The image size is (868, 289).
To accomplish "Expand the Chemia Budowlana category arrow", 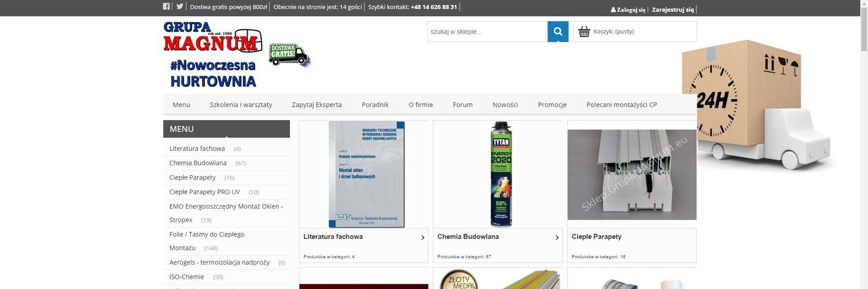I will pyautogui.click(x=557, y=238).
